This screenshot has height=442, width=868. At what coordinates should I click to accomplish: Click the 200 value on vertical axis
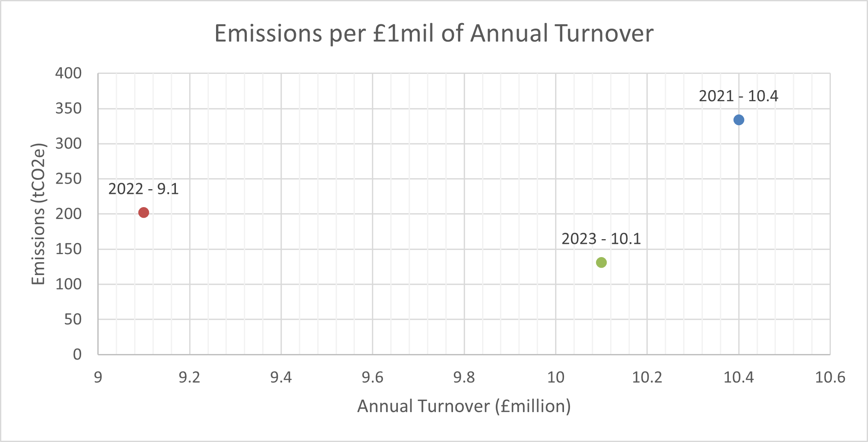68,214
